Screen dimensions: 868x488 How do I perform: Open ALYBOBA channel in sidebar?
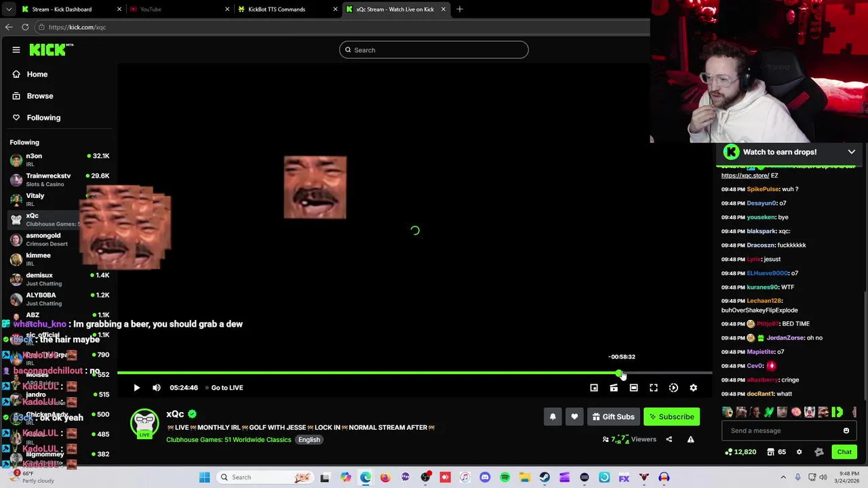60,299
